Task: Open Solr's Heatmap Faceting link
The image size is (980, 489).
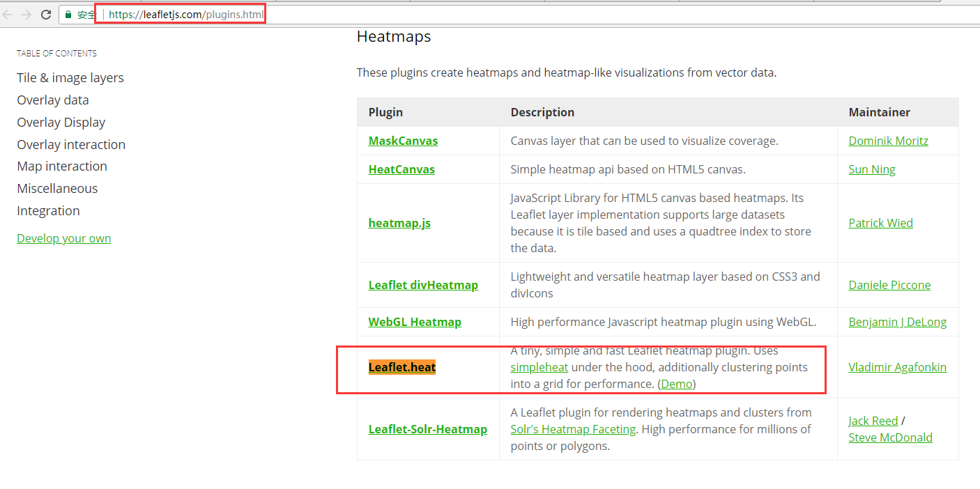Action: [573, 429]
